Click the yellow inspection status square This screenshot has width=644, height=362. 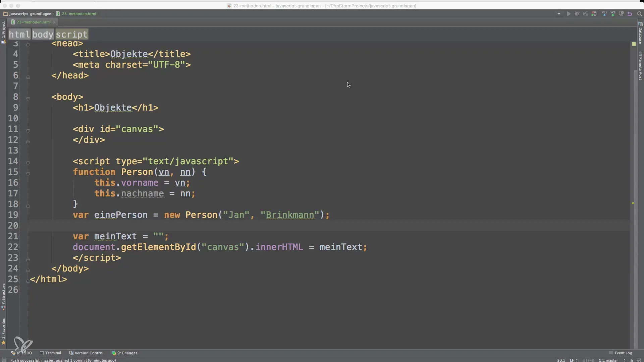(634, 44)
